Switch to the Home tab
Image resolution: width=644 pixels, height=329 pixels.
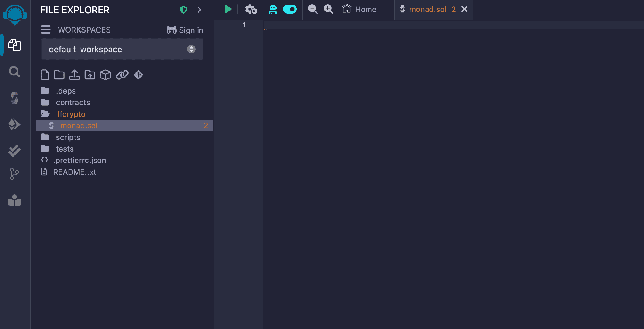pyautogui.click(x=359, y=9)
